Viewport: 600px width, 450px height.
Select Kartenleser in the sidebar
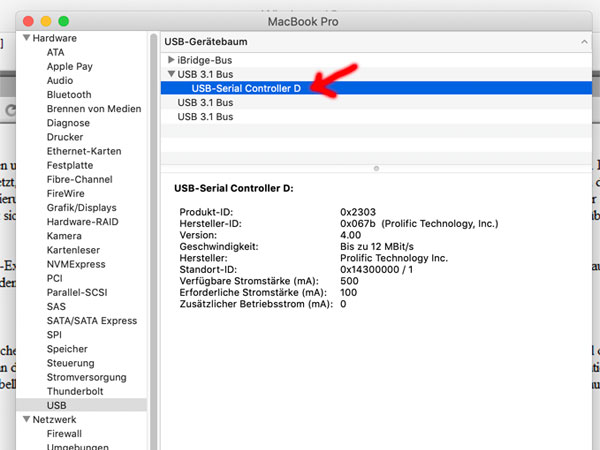coord(73,250)
